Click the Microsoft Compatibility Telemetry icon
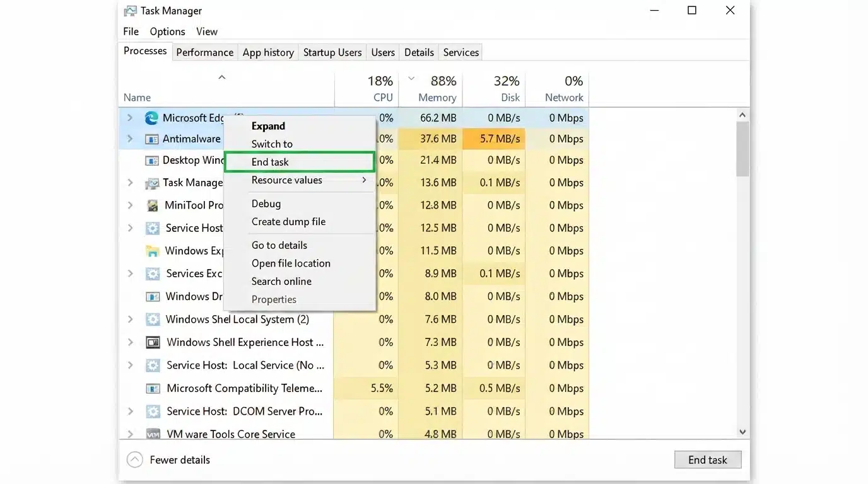 point(152,388)
